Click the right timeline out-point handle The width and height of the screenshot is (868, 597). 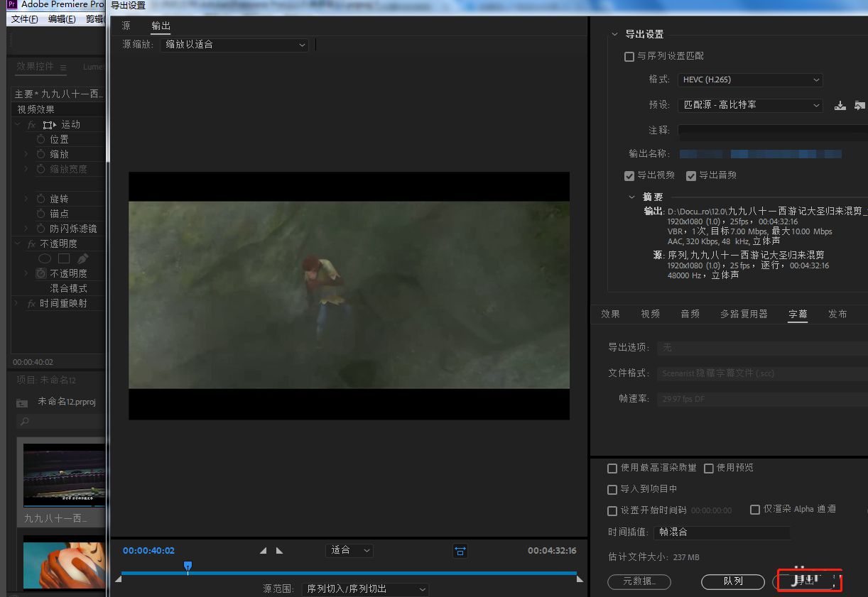[x=580, y=579]
